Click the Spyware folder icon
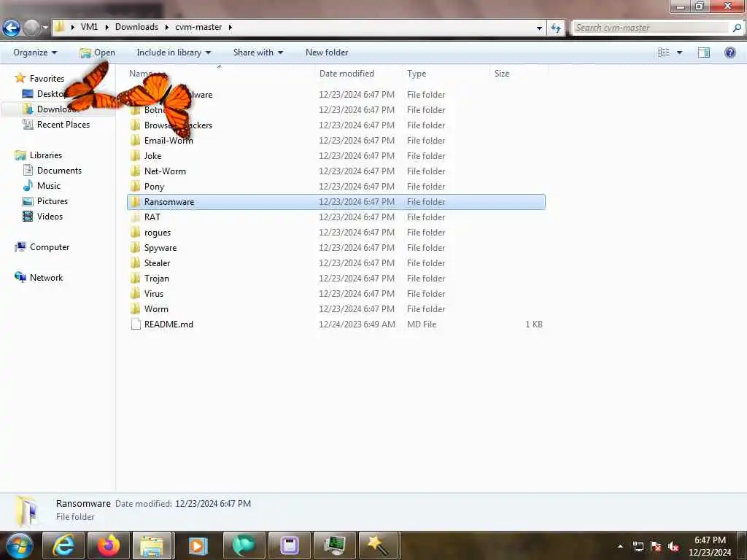The image size is (747, 560). coord(136,248)
